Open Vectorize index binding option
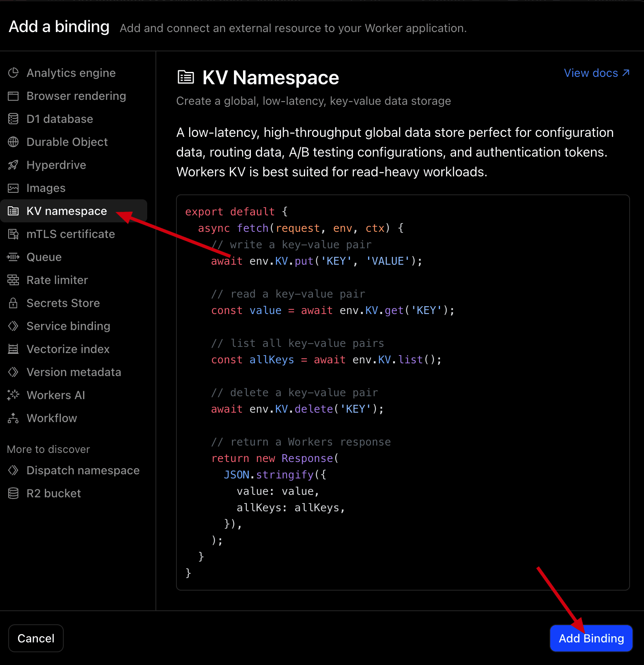The width and height of the screenshot is (644, 665). click(x=68, y=349)
